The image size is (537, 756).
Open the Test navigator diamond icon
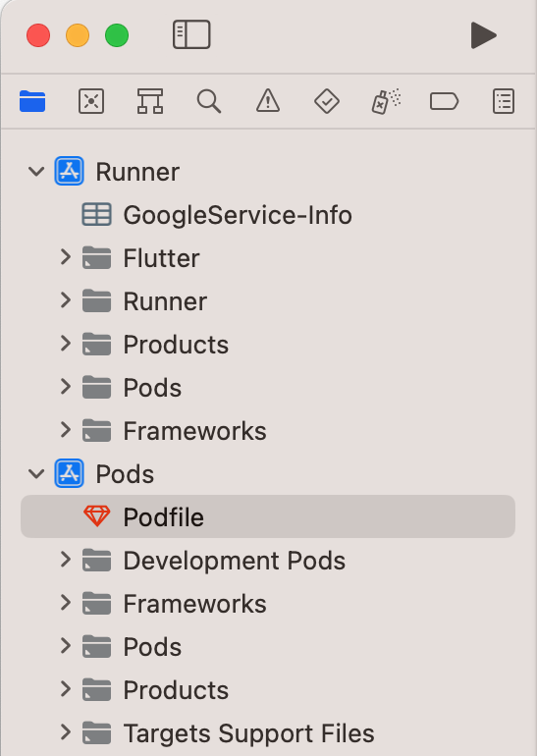327,101
